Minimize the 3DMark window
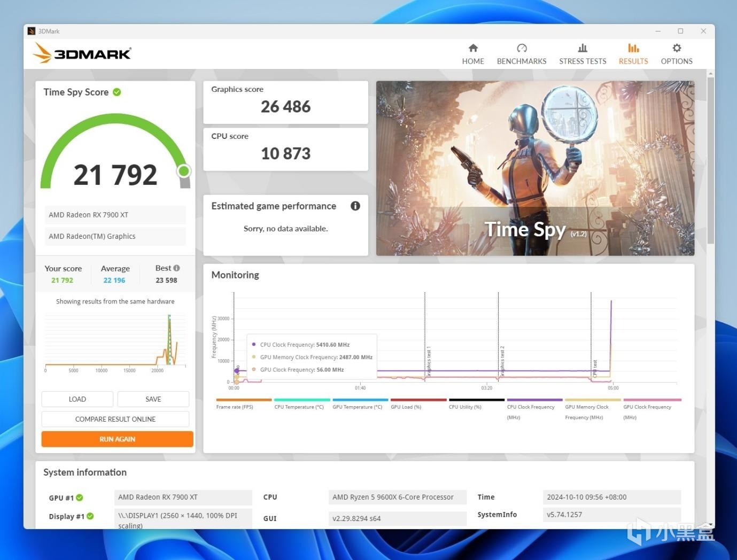 (x=658, y=31)
